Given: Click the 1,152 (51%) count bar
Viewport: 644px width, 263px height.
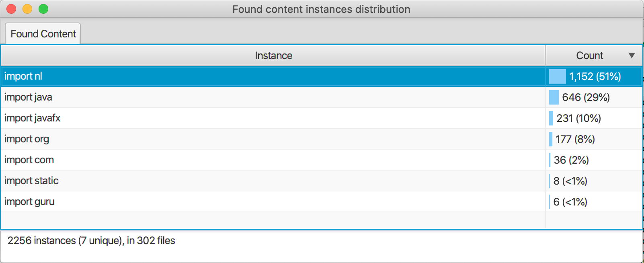Looking at the screenshot, I should [557, 76].
